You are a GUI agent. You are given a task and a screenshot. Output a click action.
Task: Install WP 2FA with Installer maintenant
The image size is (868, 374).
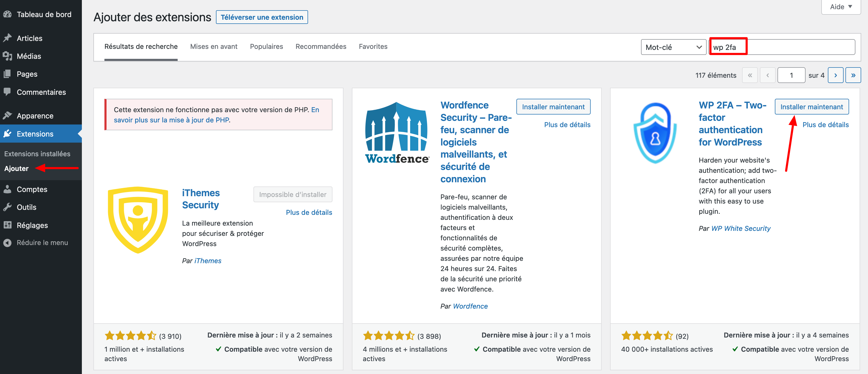pyautogui.click(x=811, y=107)
